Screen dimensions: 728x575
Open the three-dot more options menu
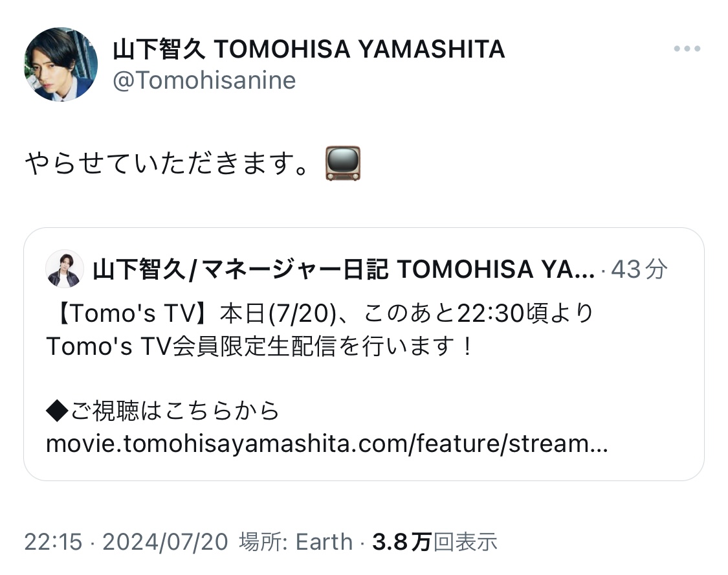click(687, 49)
